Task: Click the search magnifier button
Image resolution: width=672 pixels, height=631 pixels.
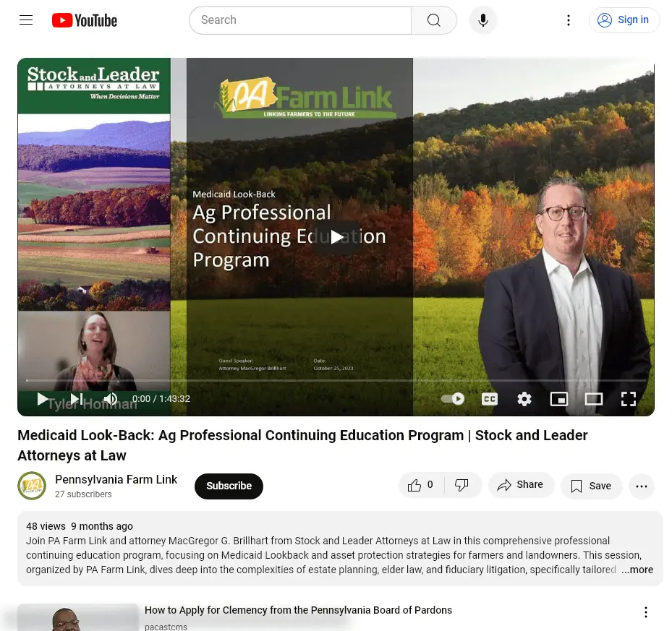Action: [x=433, y=20]
